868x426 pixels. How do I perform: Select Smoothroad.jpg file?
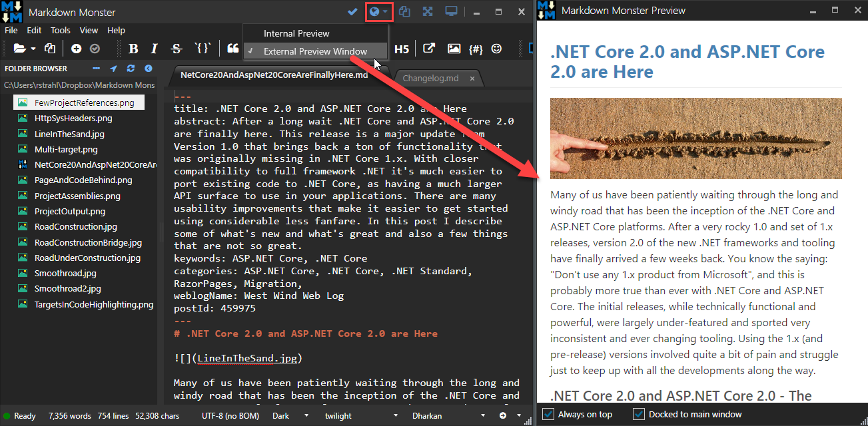click(x=65, y=273)
